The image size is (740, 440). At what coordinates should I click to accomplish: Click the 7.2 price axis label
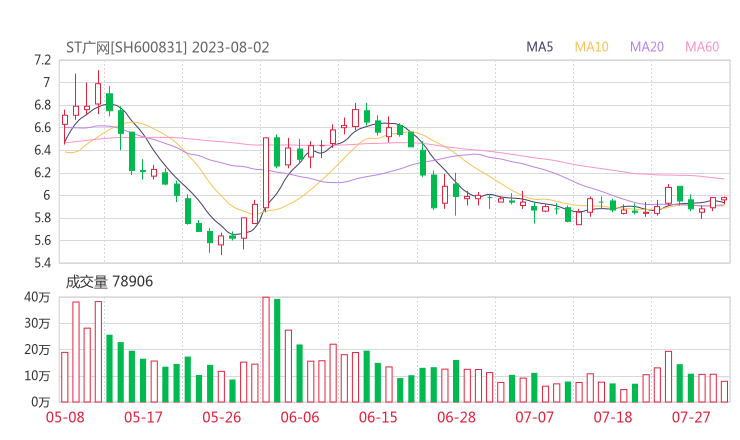tap(42, 60)
